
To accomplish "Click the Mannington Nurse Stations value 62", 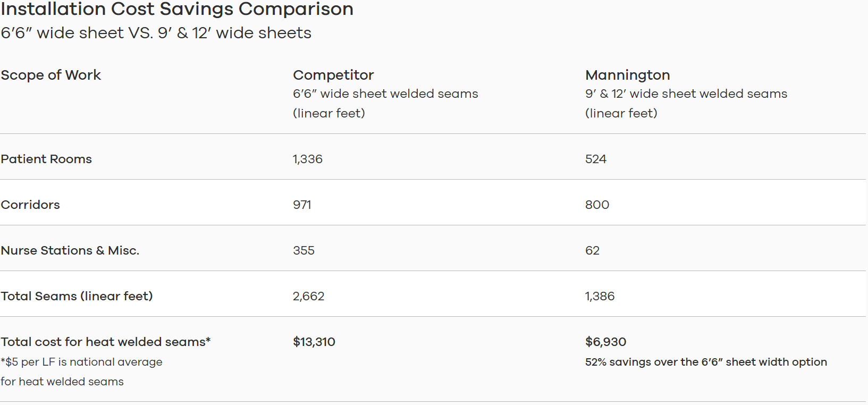I will (x=592, y=250).
